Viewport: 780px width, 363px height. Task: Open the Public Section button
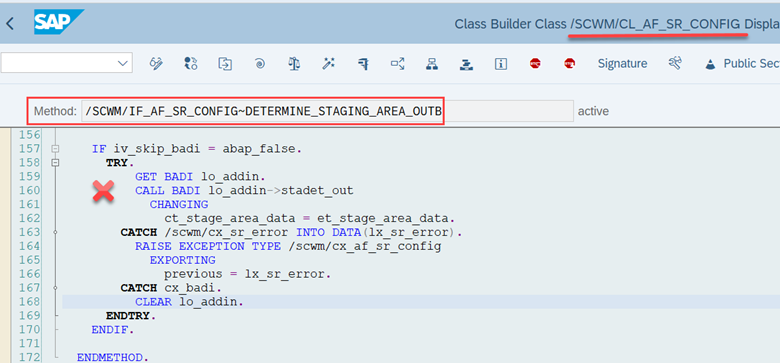pyautogui.click(x=742, y=64)
